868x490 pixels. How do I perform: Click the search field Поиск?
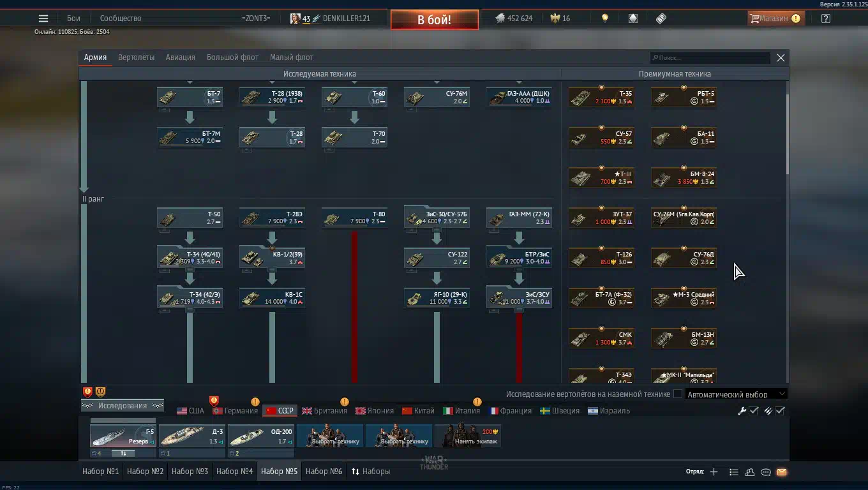(x=710, y=57)
